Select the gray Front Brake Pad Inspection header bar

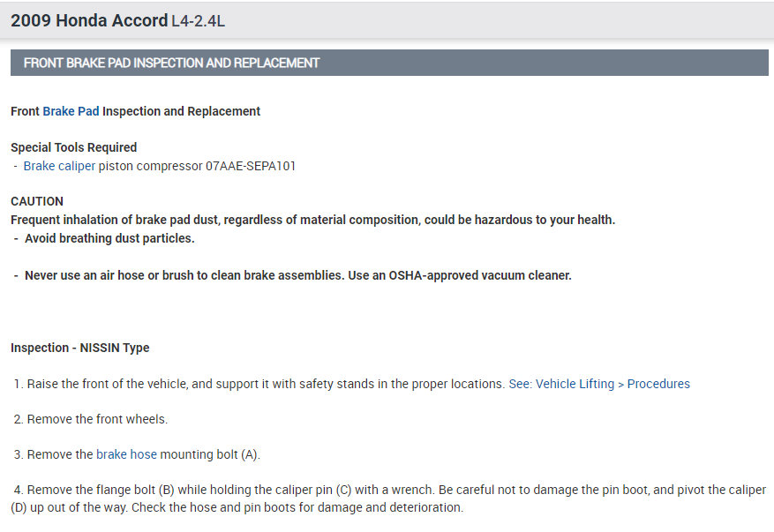[389, 63]
